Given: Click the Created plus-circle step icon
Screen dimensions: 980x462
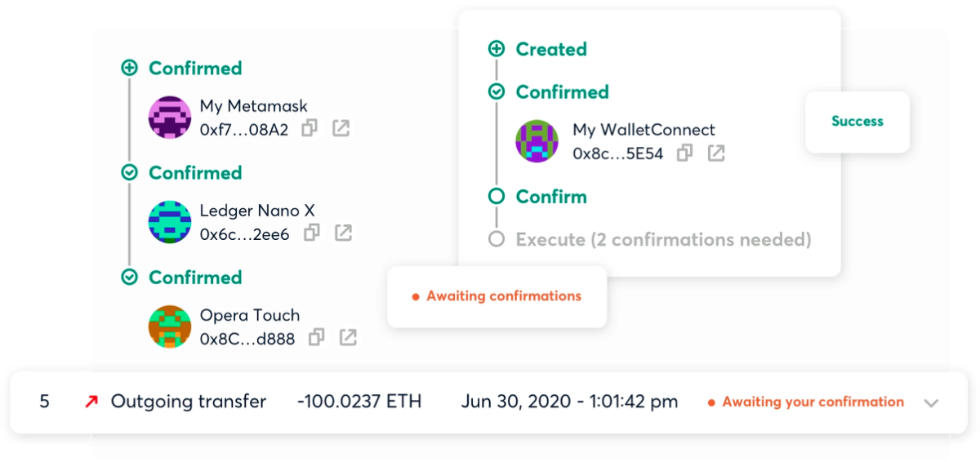Looking at the screenshot, I should click(x=496, y=49).
